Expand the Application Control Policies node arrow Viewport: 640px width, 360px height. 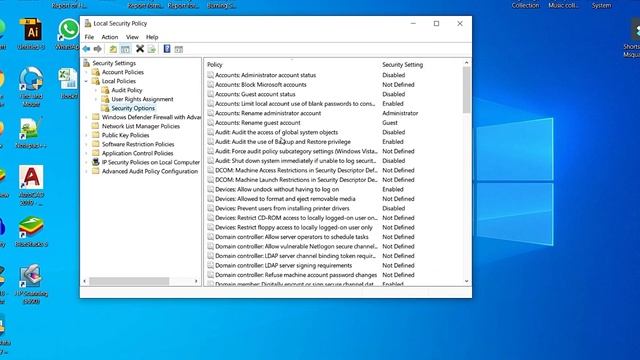(x=86, y=153)
